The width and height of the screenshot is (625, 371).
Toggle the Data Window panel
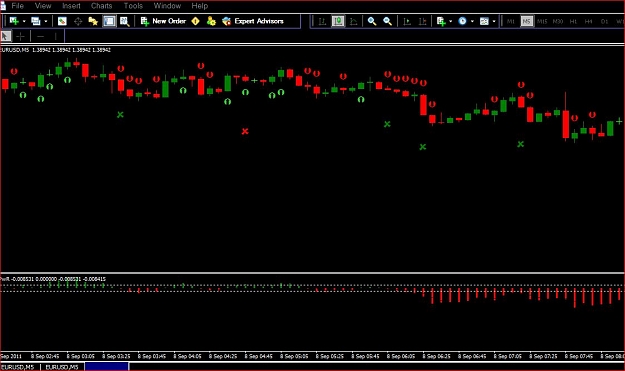pos(78,21)
